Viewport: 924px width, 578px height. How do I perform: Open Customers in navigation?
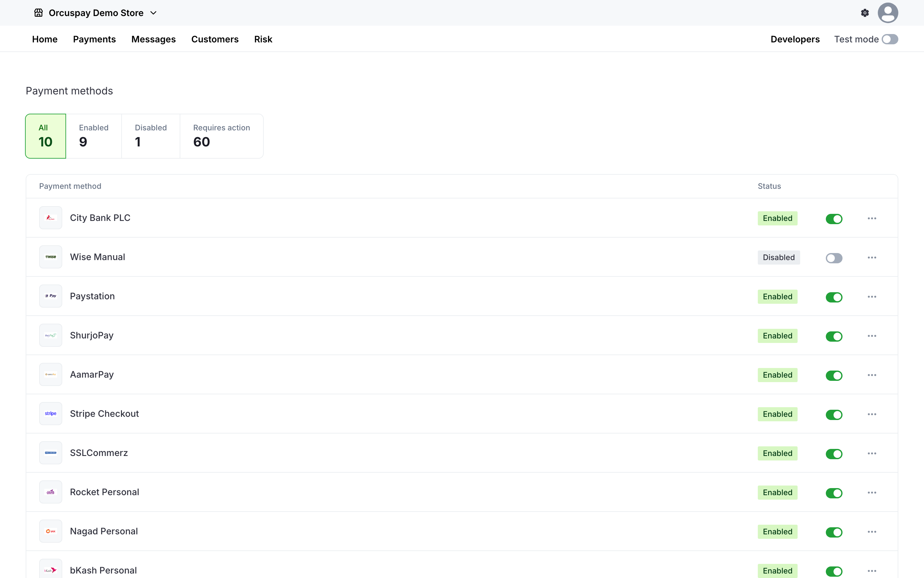[215, 39]
